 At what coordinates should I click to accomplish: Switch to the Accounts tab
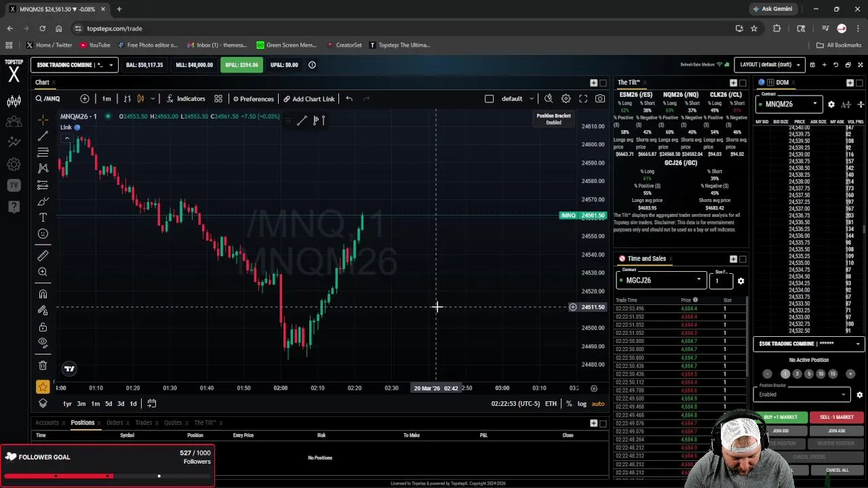(x=47, y=423)
